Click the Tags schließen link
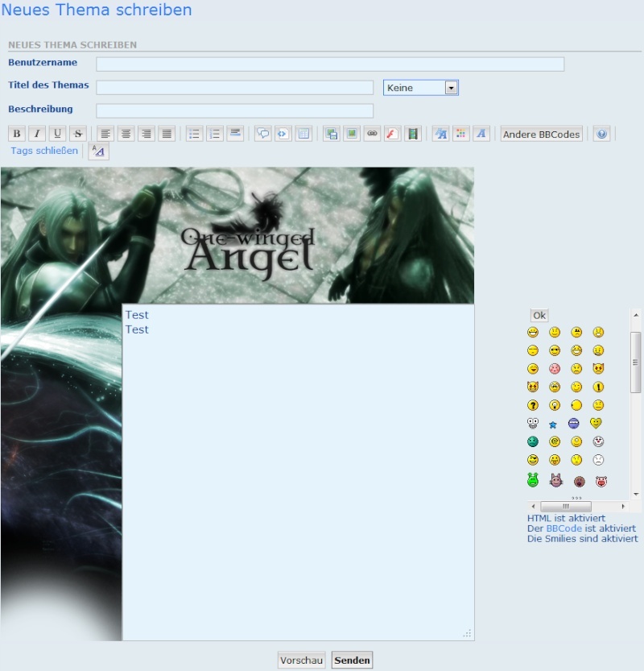 point(44,151)
